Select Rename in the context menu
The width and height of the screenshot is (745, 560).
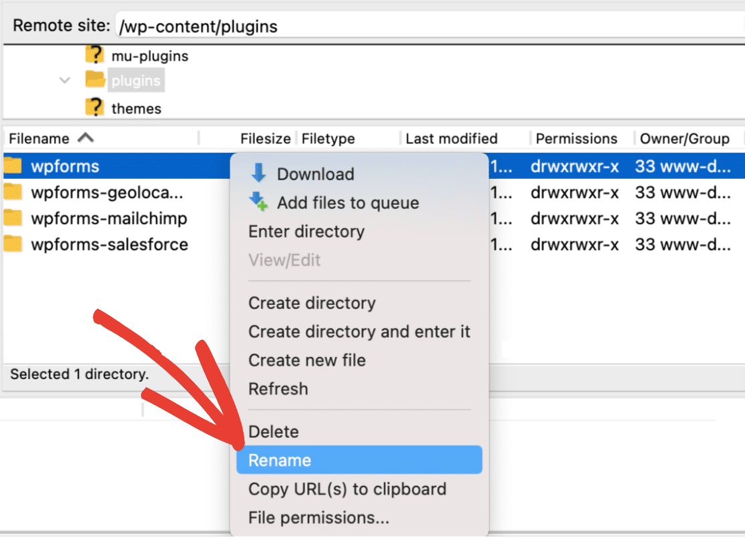280,461
